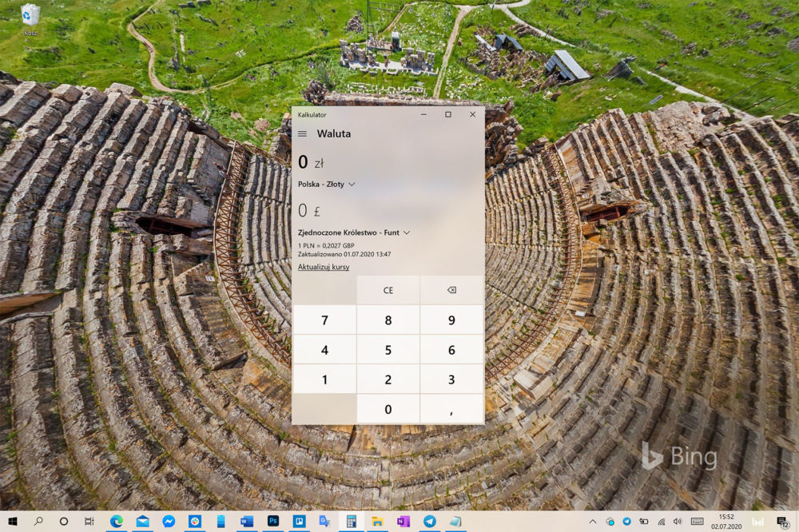Click keypad digit 3

[x=451, y=379]
